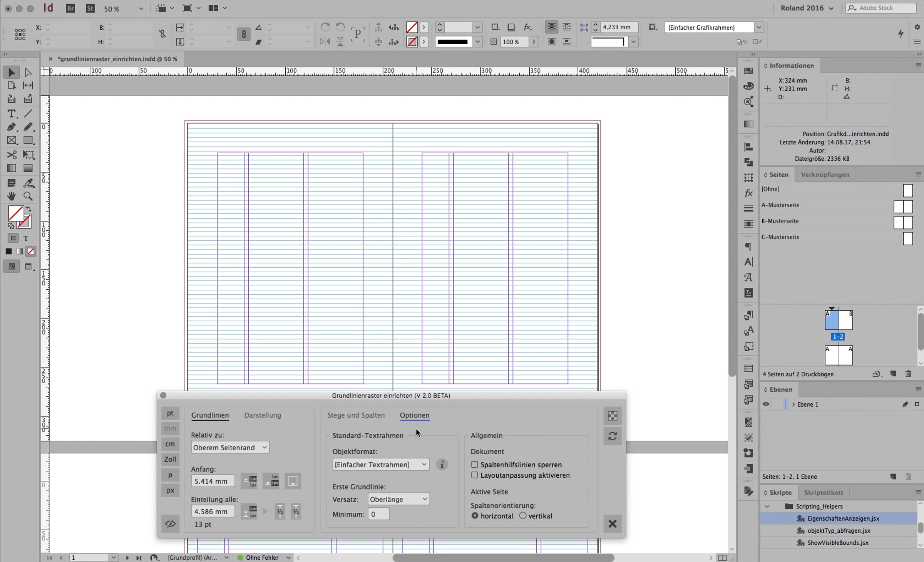Select the Eyedropper tool
This screenshot has height=562, width=924.
click(x=28, y=183)
